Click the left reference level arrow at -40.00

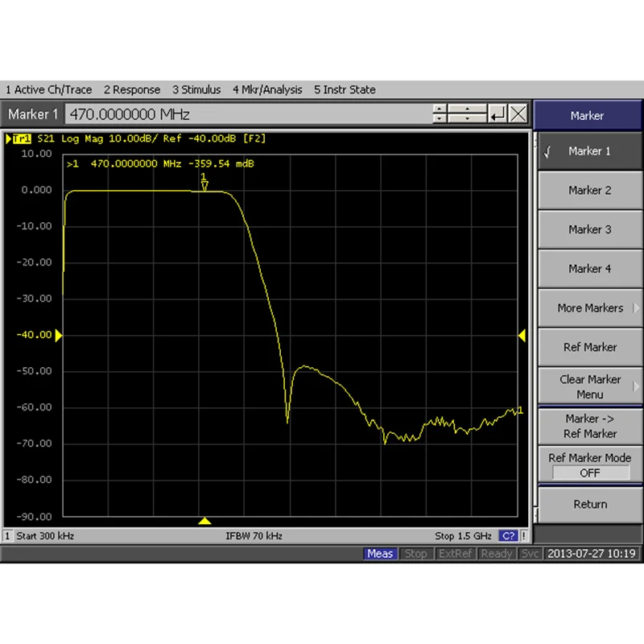(x=59, y=336)
